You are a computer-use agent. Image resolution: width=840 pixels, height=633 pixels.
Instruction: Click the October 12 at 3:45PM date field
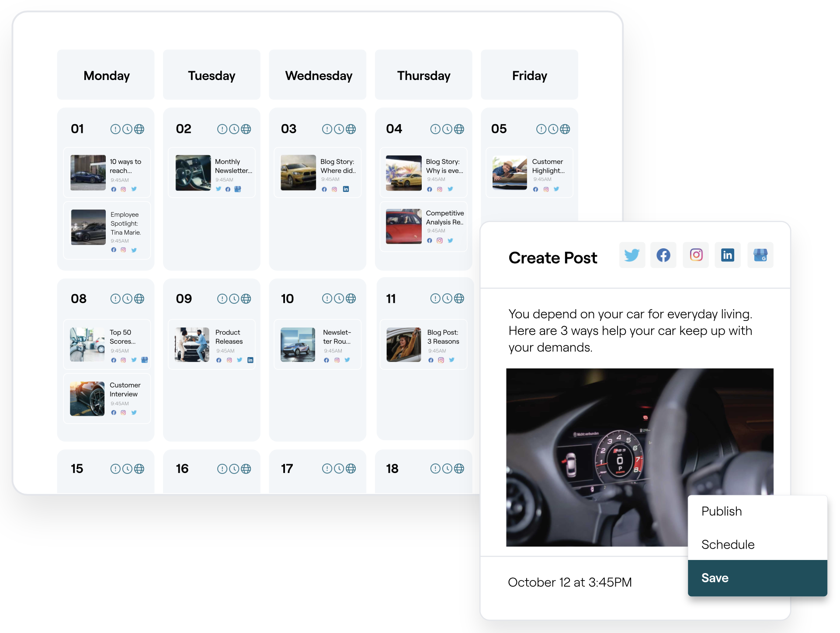[x=569, y=582]
